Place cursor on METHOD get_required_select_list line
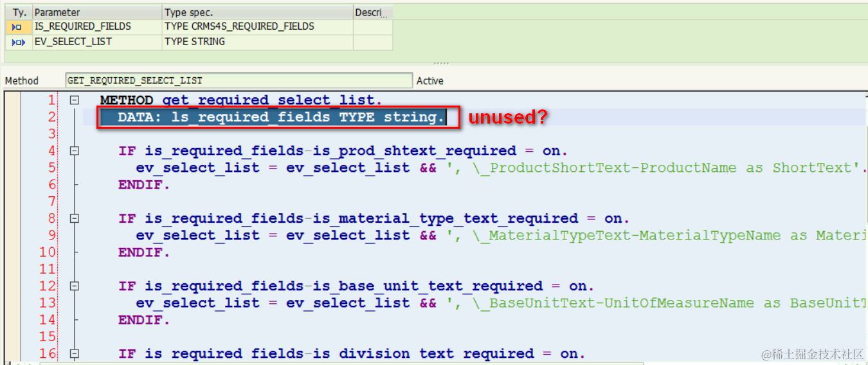The height and width of the screenshot is (365, 868). [x=241, y=100]
